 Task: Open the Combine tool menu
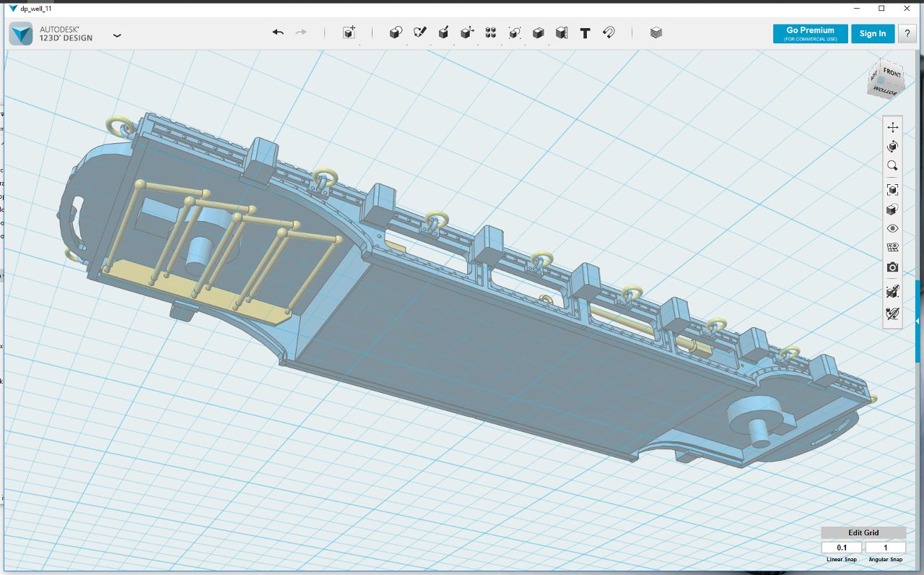[x=538, y=33]
